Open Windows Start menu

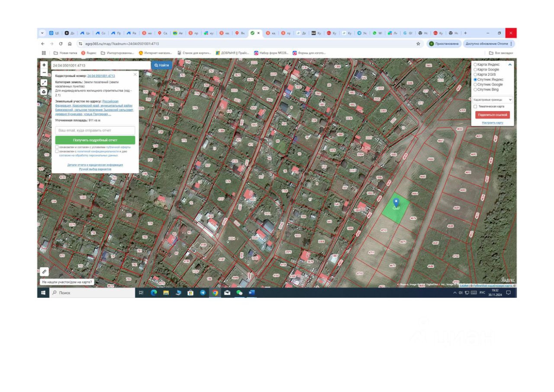click(x=43, y=293)
